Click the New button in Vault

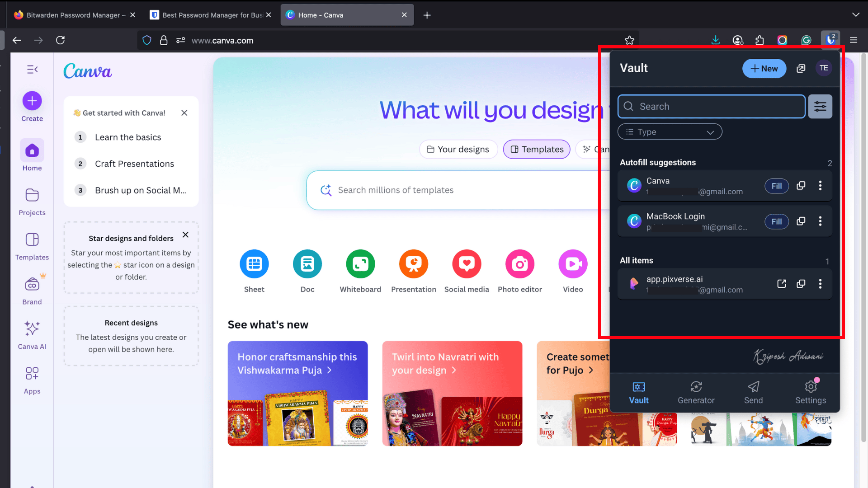click(x=764, y=68)
